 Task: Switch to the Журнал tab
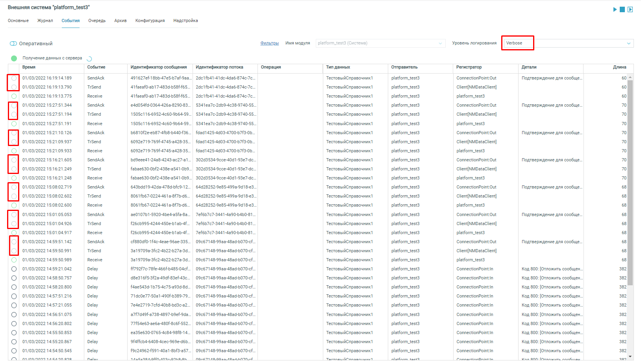click(45, 20)
